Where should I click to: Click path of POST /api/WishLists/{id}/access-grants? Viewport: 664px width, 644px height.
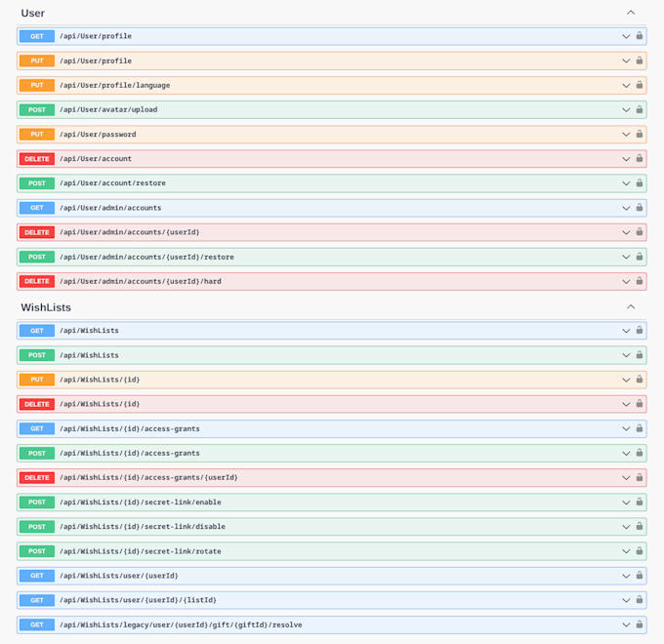(129, 453)
